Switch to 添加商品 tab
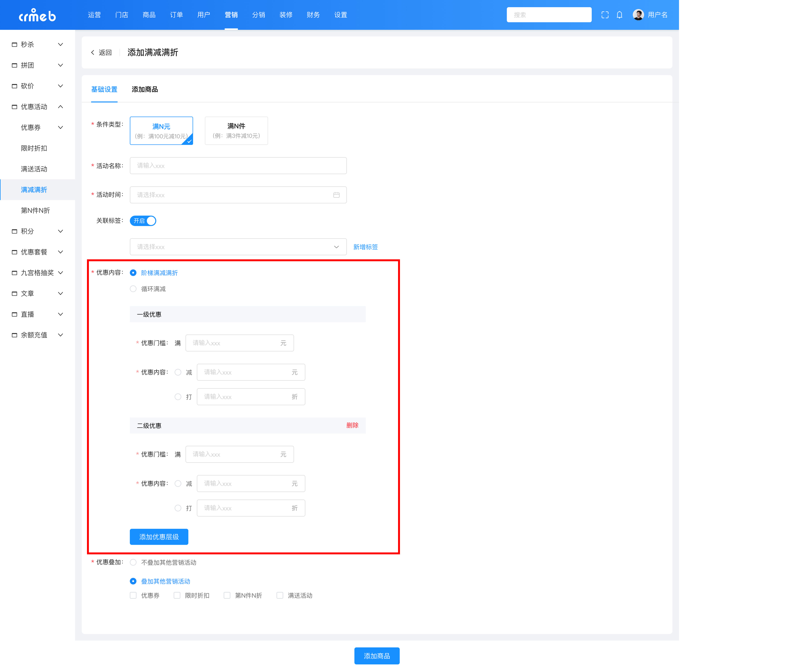 [145, 89]
